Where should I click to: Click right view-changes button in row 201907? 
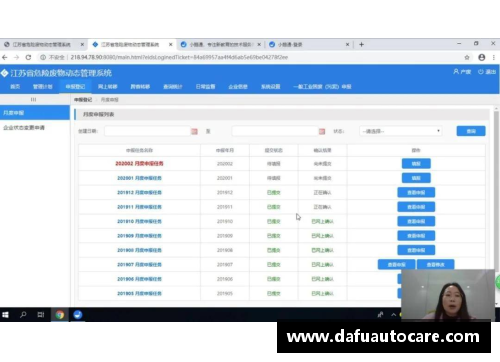pos(436,264)
